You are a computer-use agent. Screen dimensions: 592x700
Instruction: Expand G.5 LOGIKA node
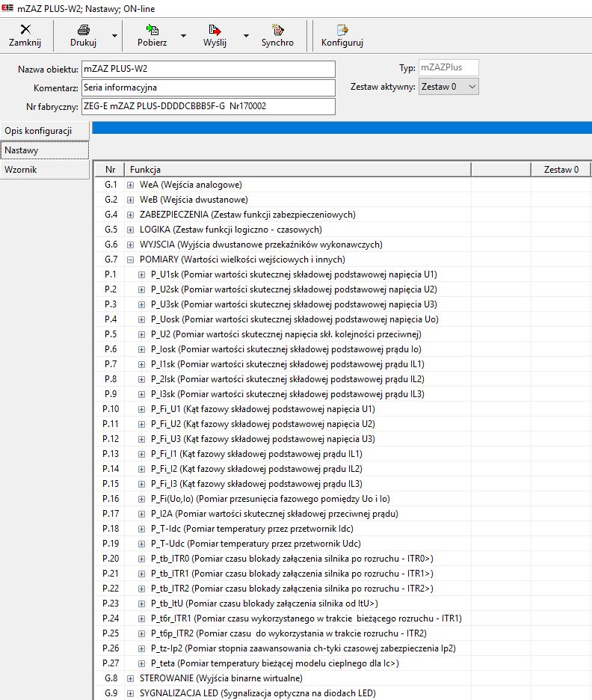click(130, 230)
